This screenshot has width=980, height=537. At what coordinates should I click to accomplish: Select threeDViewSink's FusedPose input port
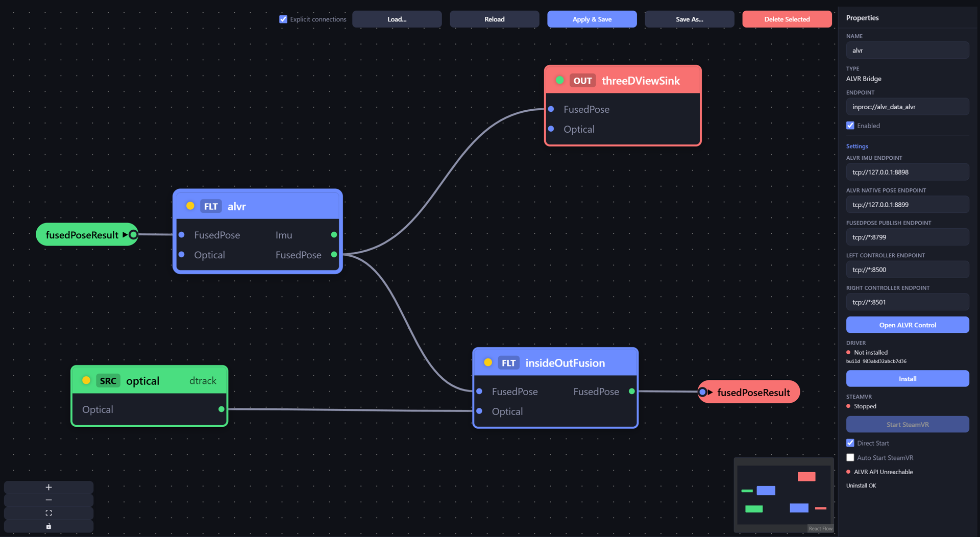click(551, 109)
